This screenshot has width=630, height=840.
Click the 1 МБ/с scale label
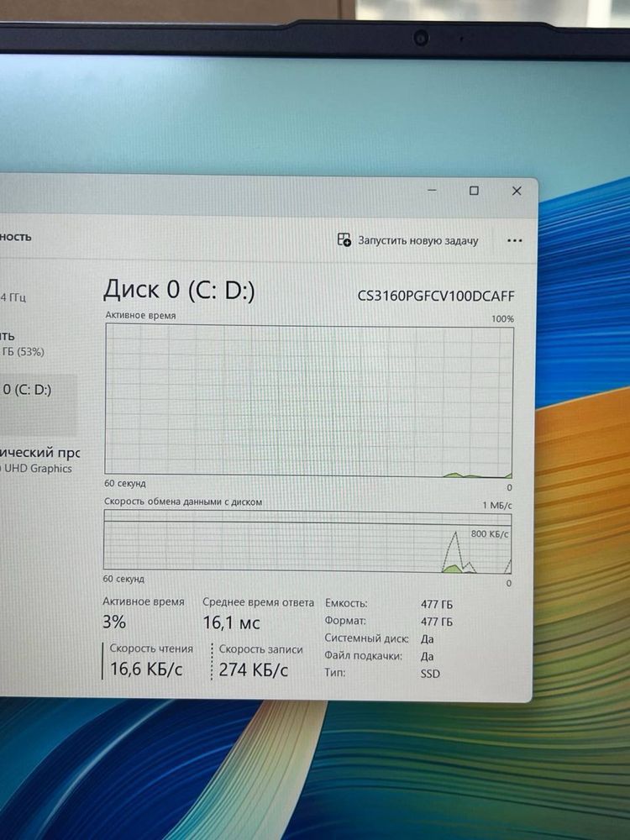497,505
